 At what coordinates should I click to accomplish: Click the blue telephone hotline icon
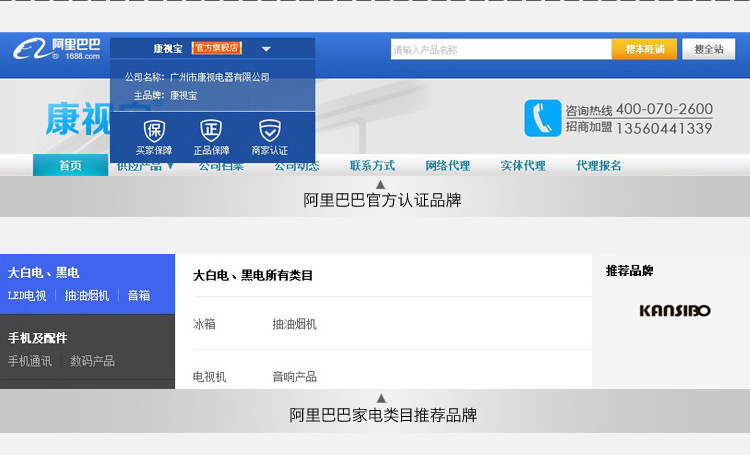542,118
